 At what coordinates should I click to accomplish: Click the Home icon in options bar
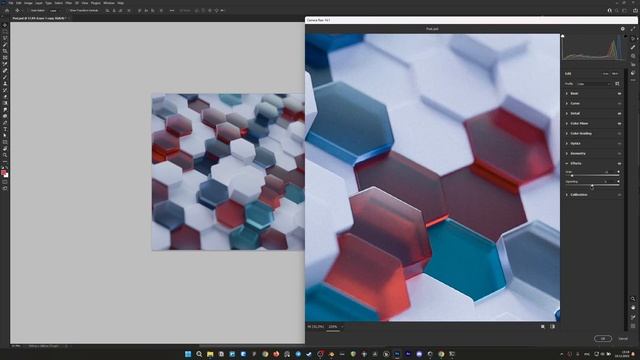click(7, 11)
